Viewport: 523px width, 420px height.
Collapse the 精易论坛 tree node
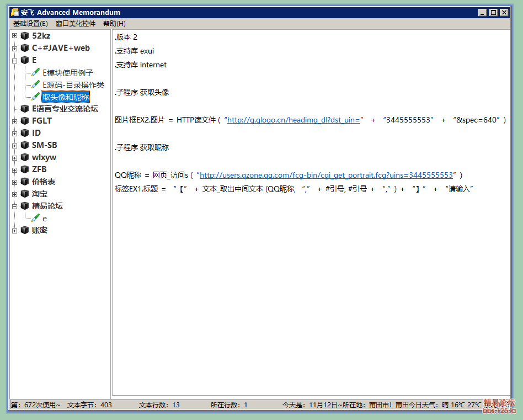coord(15,206)
